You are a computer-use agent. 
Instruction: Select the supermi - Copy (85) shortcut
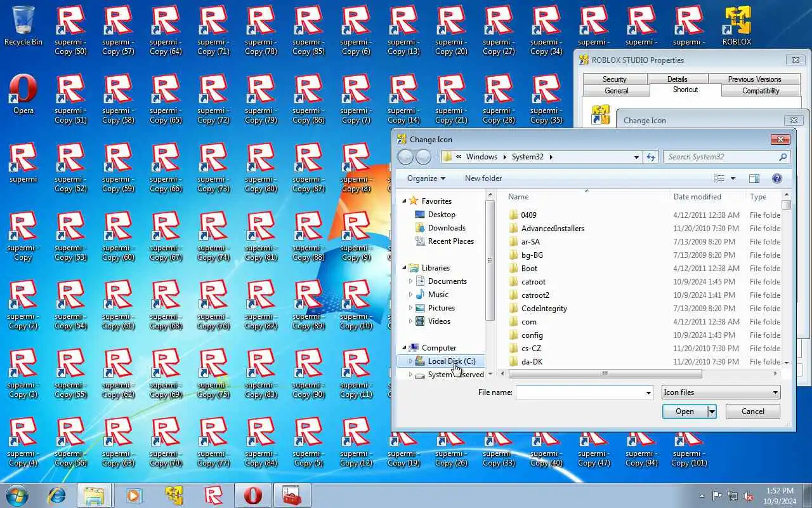(308, 30)
